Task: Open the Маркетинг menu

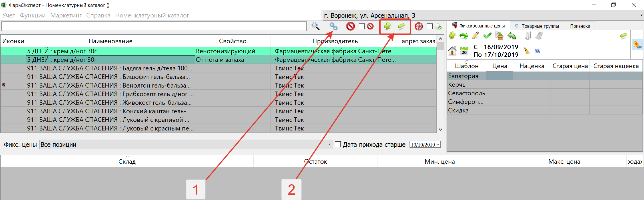Action: 66,15
